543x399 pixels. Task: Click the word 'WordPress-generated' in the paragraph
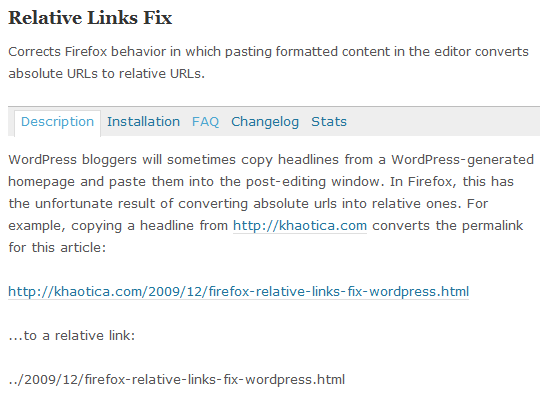point(463,160)
